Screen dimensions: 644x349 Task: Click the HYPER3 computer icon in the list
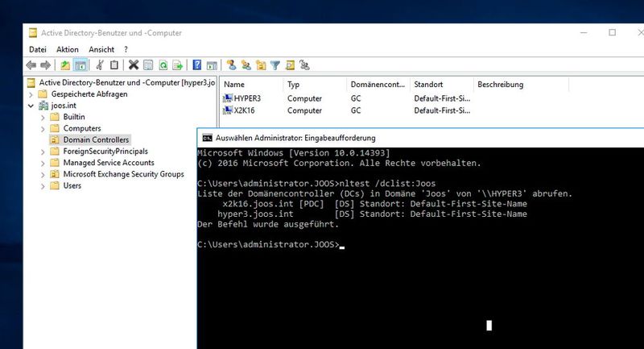227,98
